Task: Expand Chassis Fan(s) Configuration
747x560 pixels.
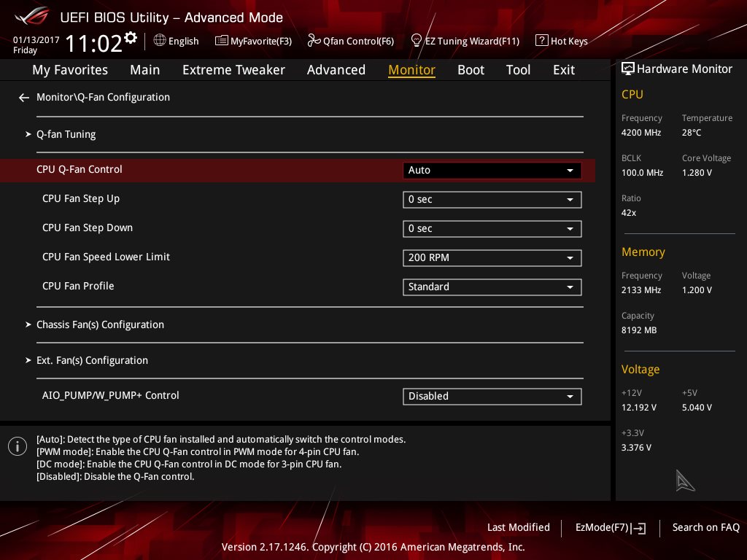Action: point(100,324)
